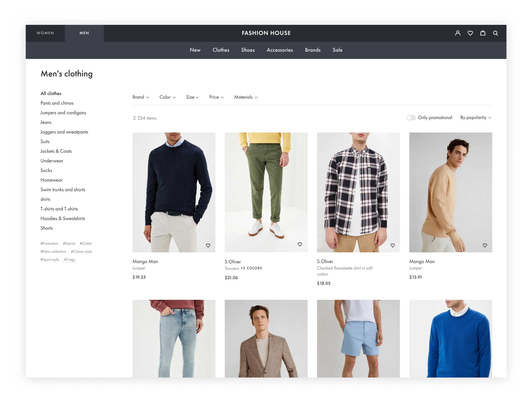Click the 2 334 items count
The height and width of the screenshot is (404, 532).
pos(145,118)
